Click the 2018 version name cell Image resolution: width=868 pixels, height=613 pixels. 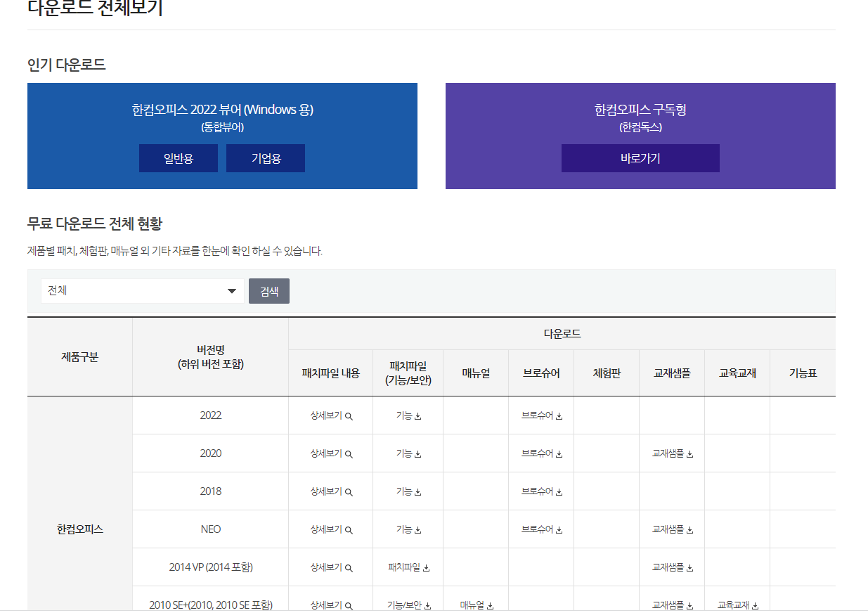pyautogui.click(x=210, y=491)
